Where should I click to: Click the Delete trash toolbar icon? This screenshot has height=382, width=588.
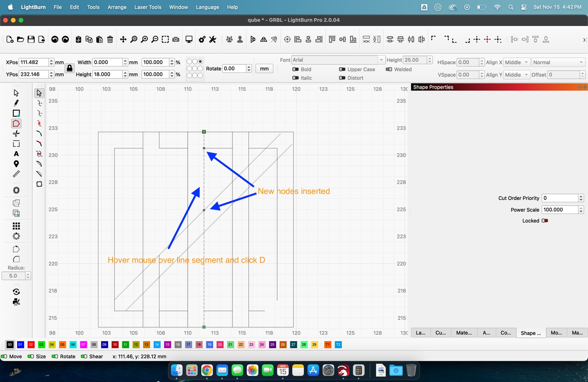point(110,40)
